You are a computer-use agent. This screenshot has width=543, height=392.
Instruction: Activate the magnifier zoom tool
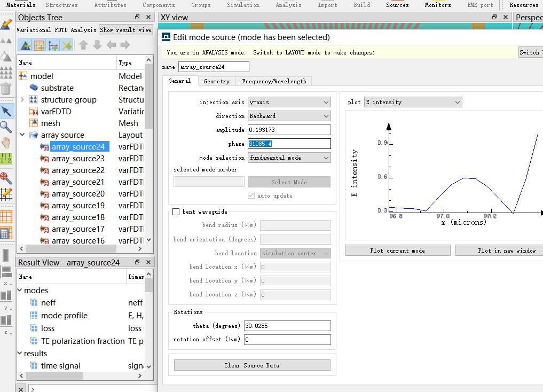pyautogui.click(x=6, y=127)
